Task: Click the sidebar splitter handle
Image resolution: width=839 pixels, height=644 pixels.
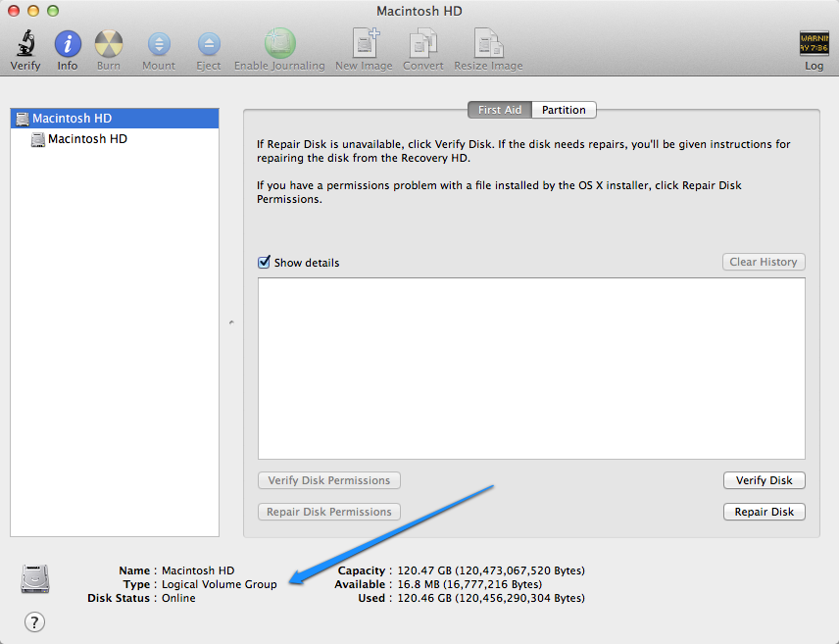Action: (231, 322)
